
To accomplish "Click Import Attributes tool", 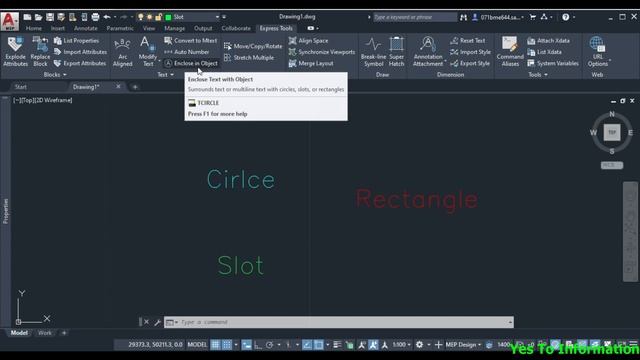I will pos(80,52).
